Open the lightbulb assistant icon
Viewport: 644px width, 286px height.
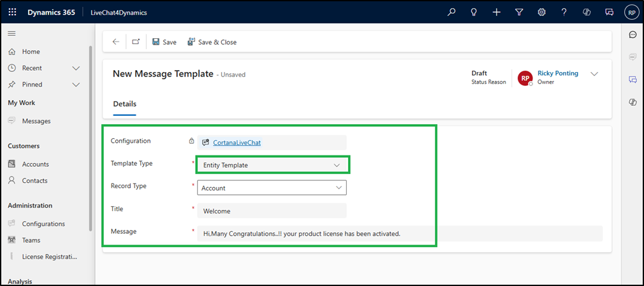click(x=474, y=12)
